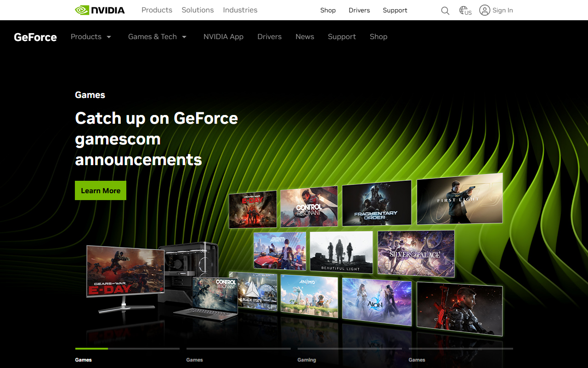Open Drivers in the GeForce navigation
Image resolution: width=588 pixels, height=368 pixels.
[x=270, y=37]
